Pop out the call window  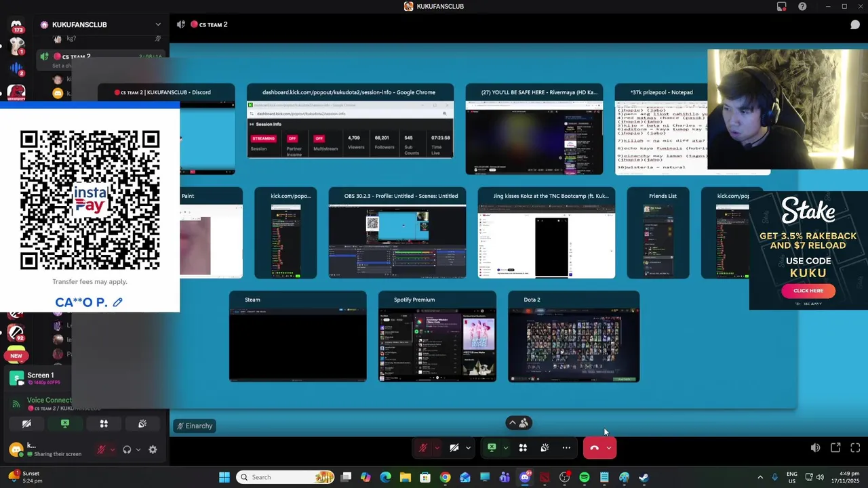[x=835, y=448]
